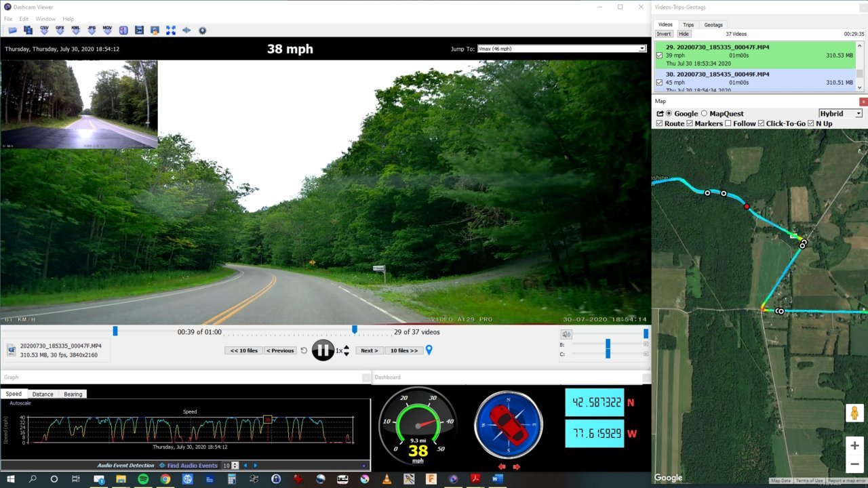Export data to CSV

click(x=44, y=30)
